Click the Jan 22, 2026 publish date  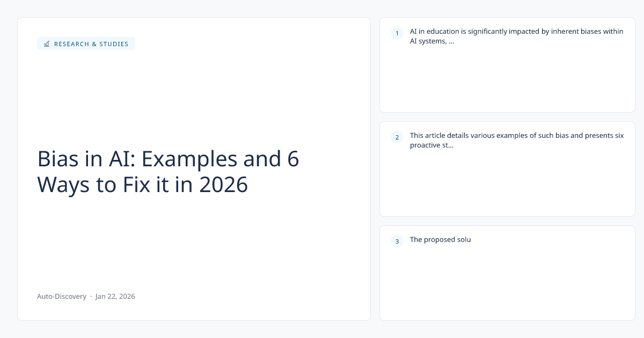pos(115,296)
